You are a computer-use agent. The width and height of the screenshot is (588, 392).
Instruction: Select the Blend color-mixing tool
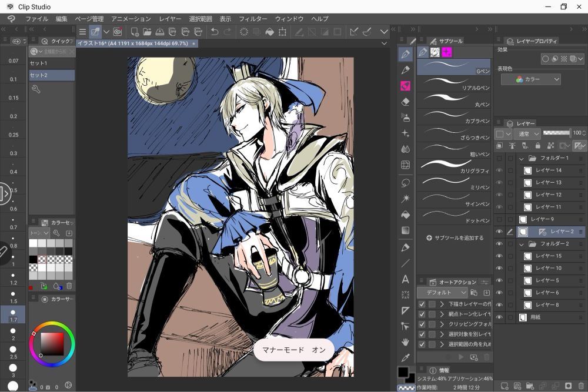tap(405, 149)
